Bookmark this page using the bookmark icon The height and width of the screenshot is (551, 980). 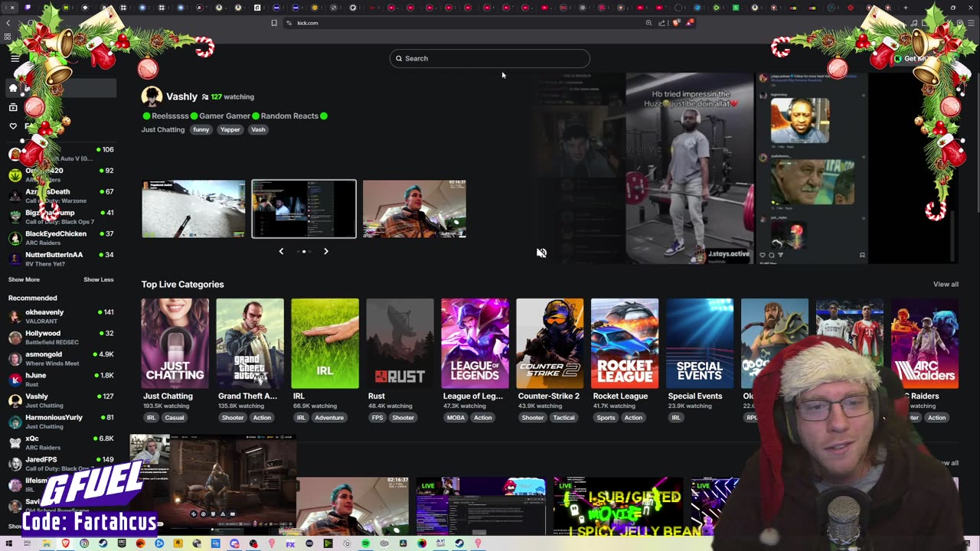pos(274,23)
